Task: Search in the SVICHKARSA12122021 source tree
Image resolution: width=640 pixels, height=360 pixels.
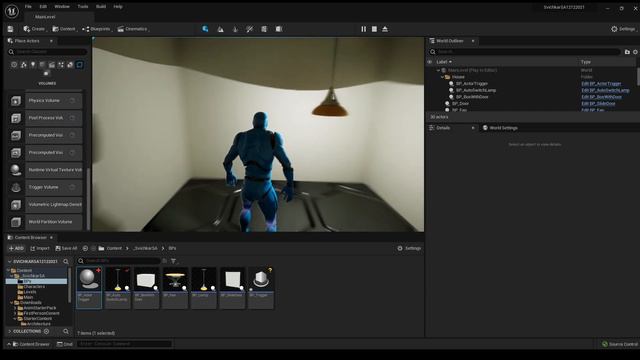Action: (x=66, y=261)
